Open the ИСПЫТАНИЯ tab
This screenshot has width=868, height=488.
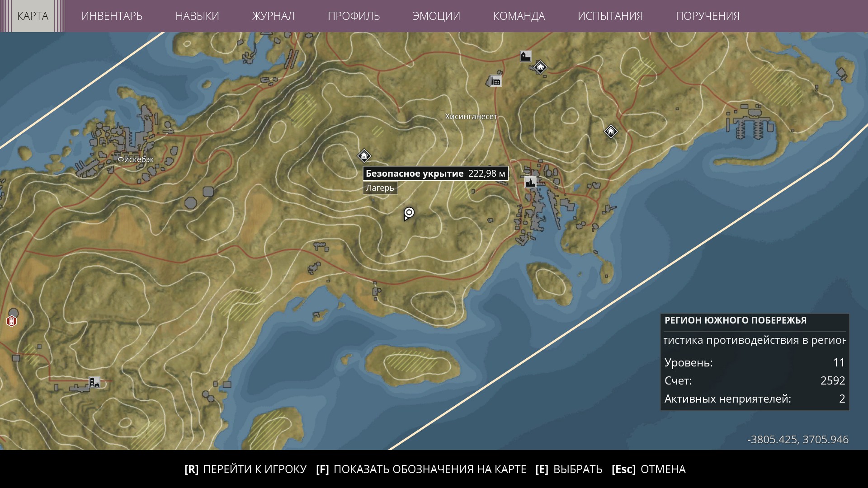(610, 16)
